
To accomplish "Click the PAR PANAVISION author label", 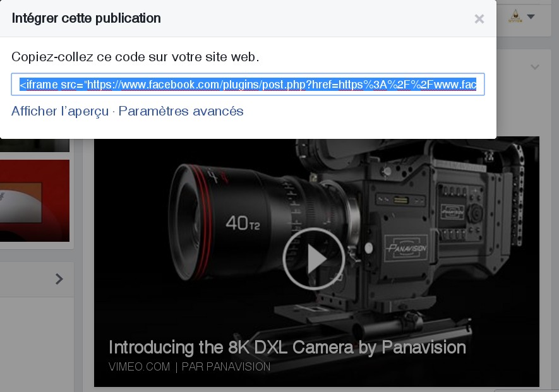I will [225, 367].
